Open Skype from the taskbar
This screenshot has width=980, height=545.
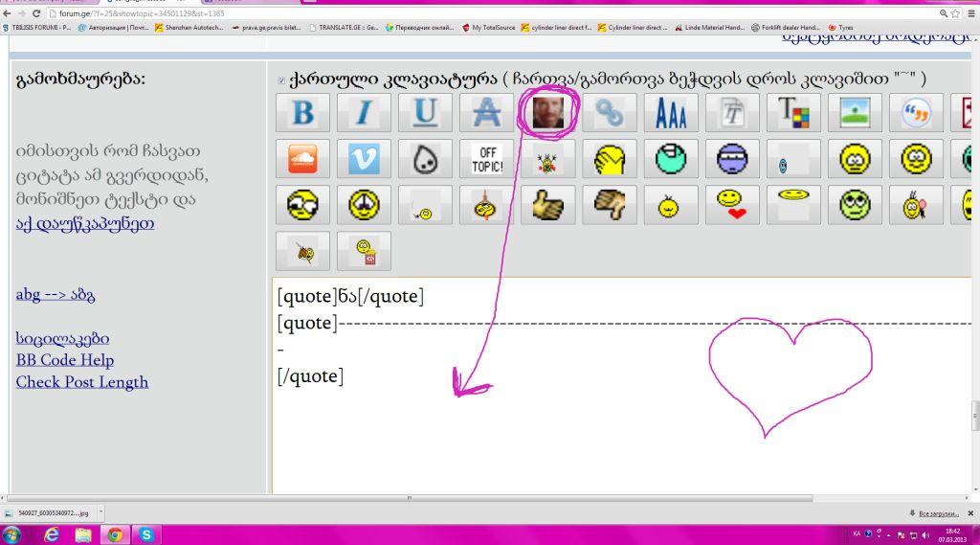(146, 535)
